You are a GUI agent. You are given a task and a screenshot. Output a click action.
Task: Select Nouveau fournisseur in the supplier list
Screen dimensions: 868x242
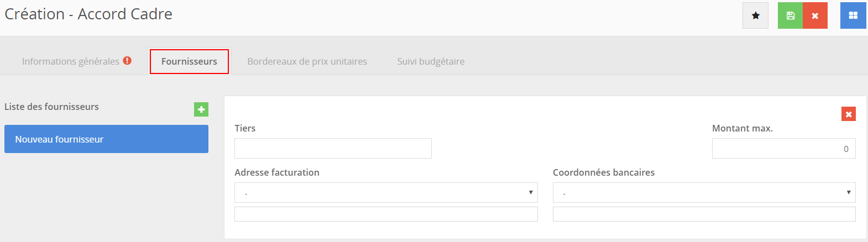106,139
